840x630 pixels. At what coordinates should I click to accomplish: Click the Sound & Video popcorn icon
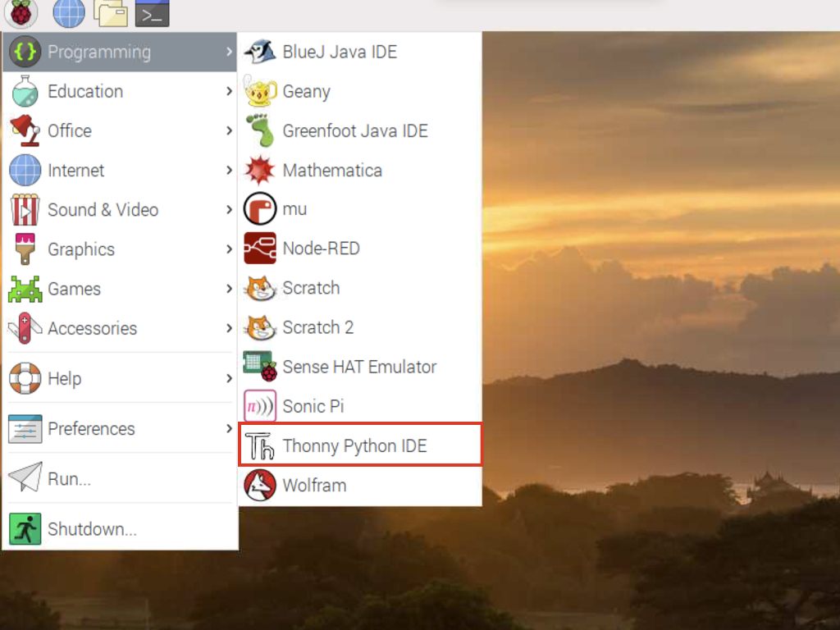[x=25, y=209]
